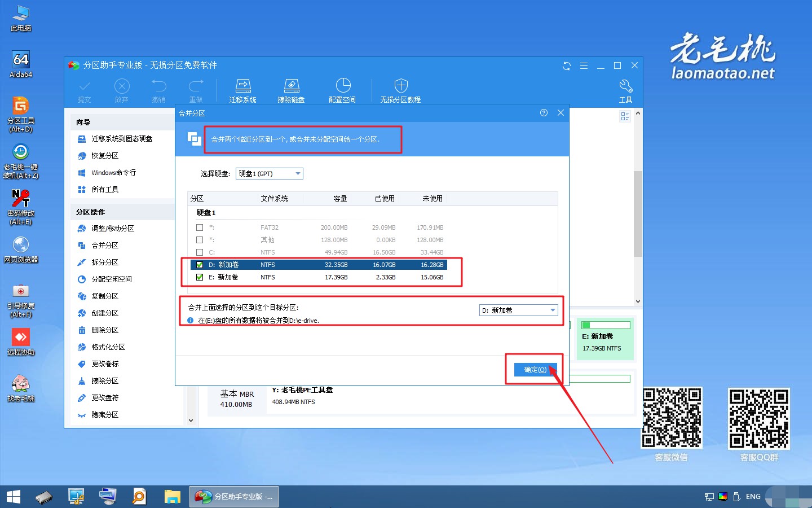The height and width of the screenshot is (508, 812).
Task: Choose 更改卷标 operation
Action: pos(105,364)
